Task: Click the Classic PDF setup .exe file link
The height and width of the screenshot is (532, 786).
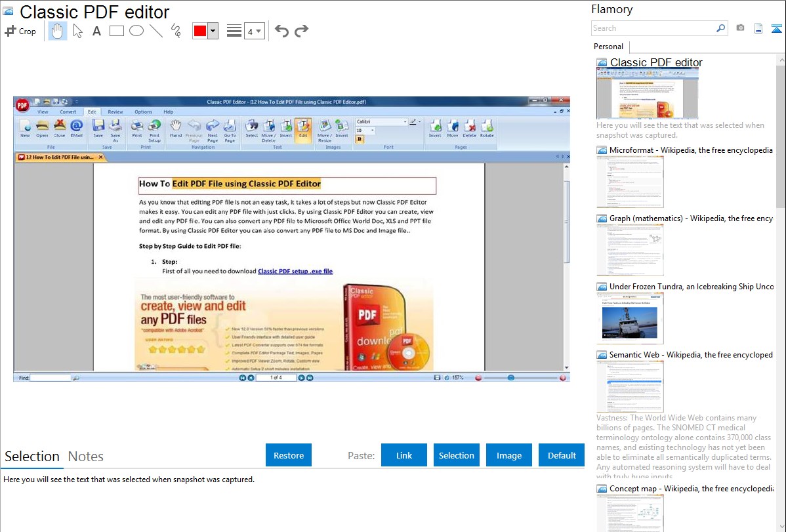Action: (x=295, y=272)
